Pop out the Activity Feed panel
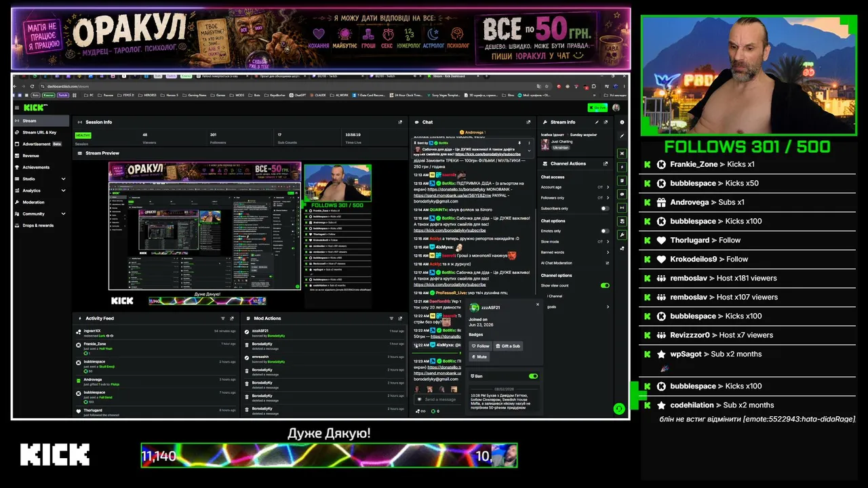 point(232,318)
